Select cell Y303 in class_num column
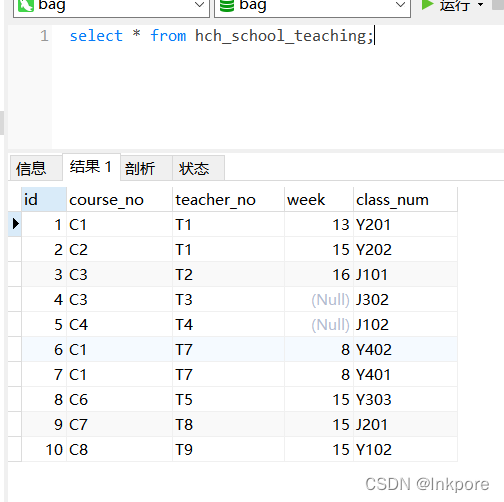Image resolution: width=504 pixels, height=502 pixels. click(405, 399)
